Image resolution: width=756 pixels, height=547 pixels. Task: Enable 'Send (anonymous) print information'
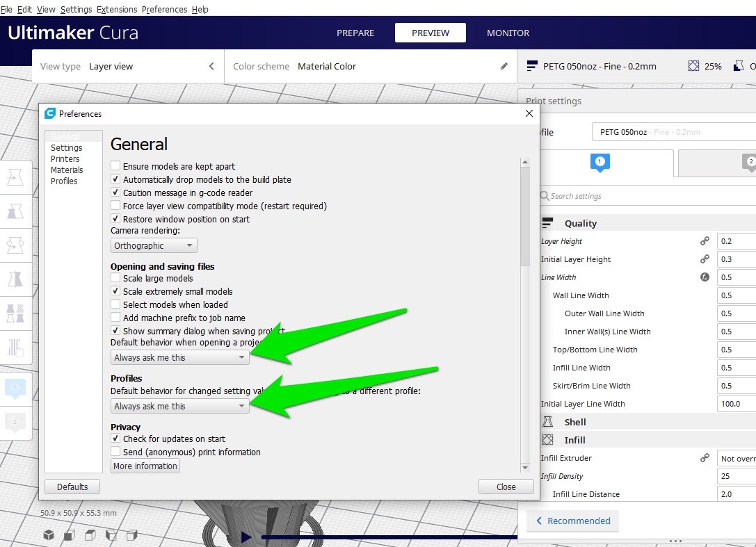pyautogui.click(x=115, y=452)
